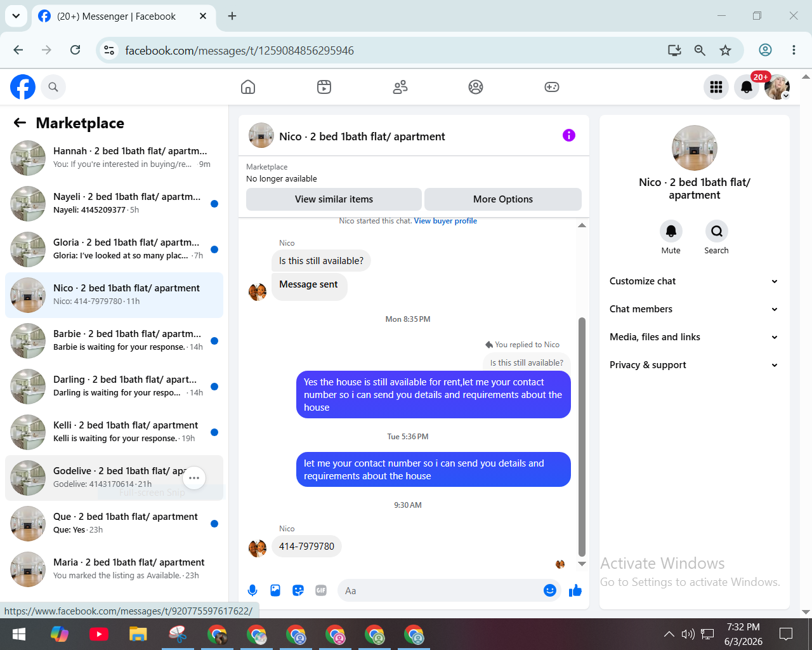Choose a GIF from the GIF icon

(x=321, y=591)
